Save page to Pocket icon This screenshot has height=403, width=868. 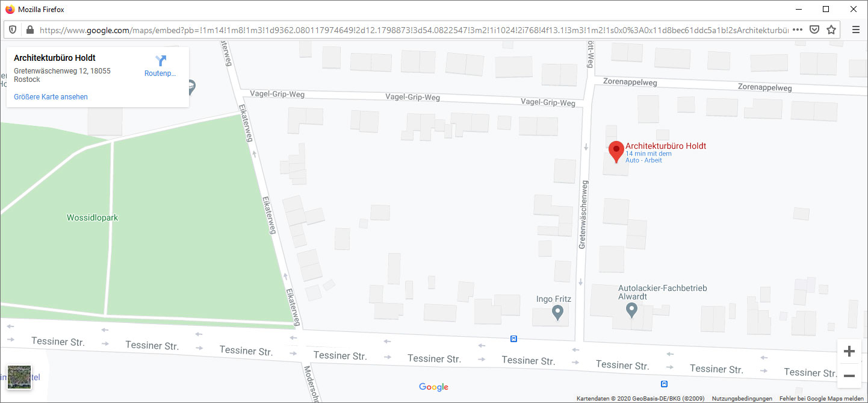pyautogui.click(x=814, y=30)
